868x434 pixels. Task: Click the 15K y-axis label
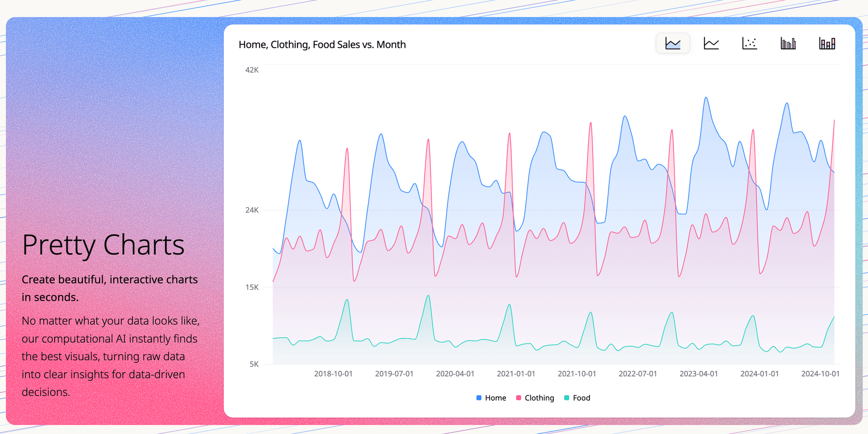252,288
